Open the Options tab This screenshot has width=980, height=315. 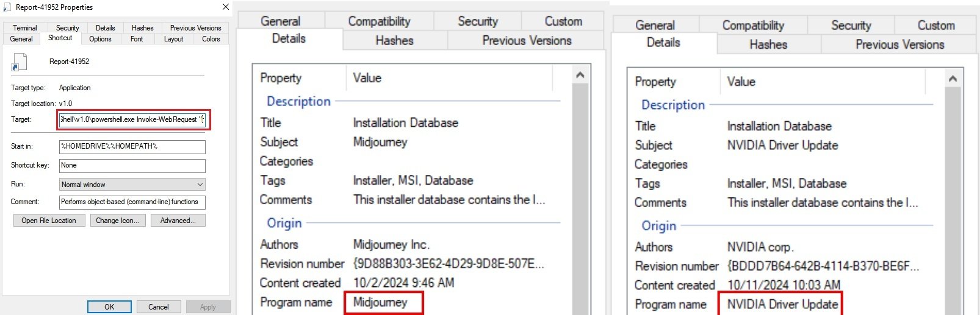[100, 39]
